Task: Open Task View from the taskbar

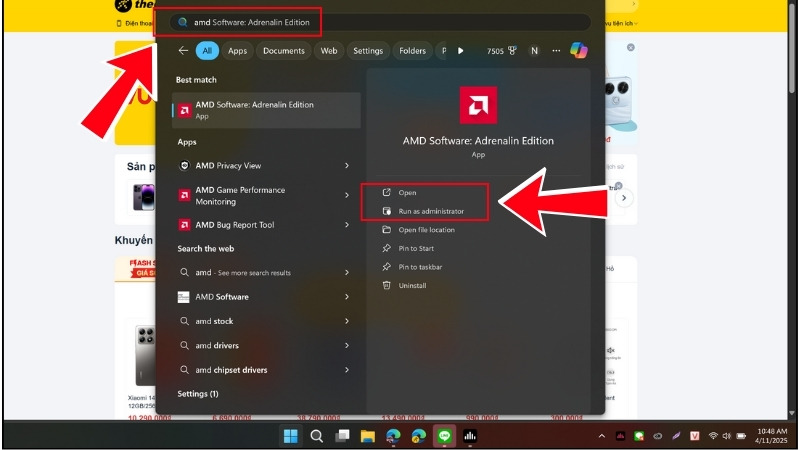Action: point(342,436)
